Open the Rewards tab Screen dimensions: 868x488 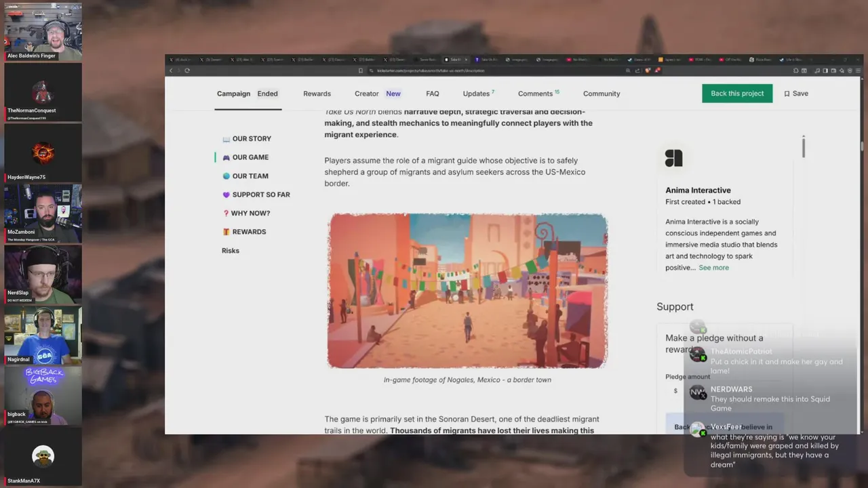(x=317, y=94)
